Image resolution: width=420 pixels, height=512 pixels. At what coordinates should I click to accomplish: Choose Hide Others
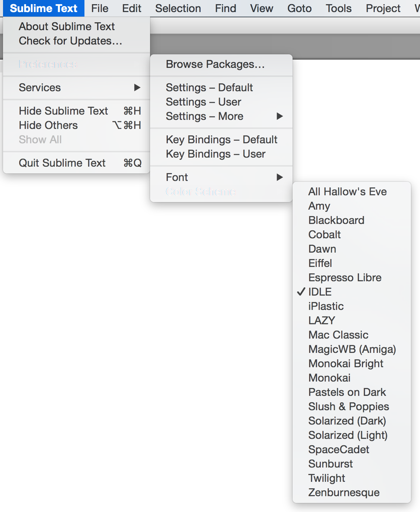(48, 125)
